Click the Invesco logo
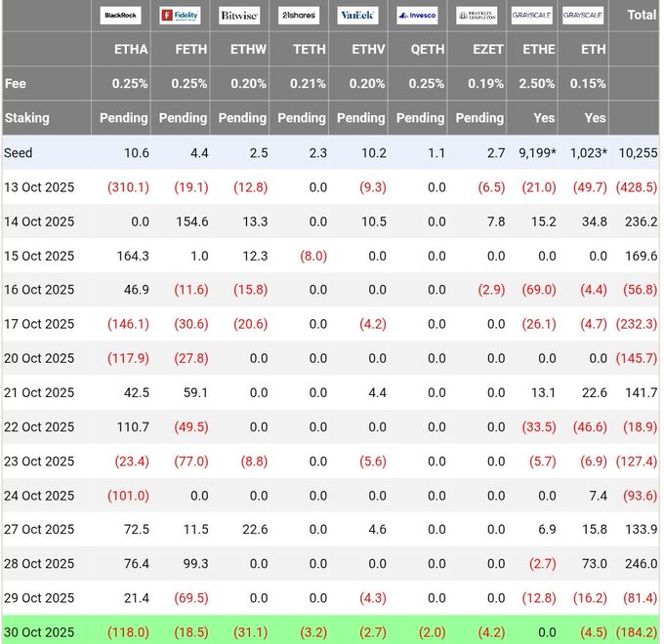The image size is (664, 644). pos(417,16)
